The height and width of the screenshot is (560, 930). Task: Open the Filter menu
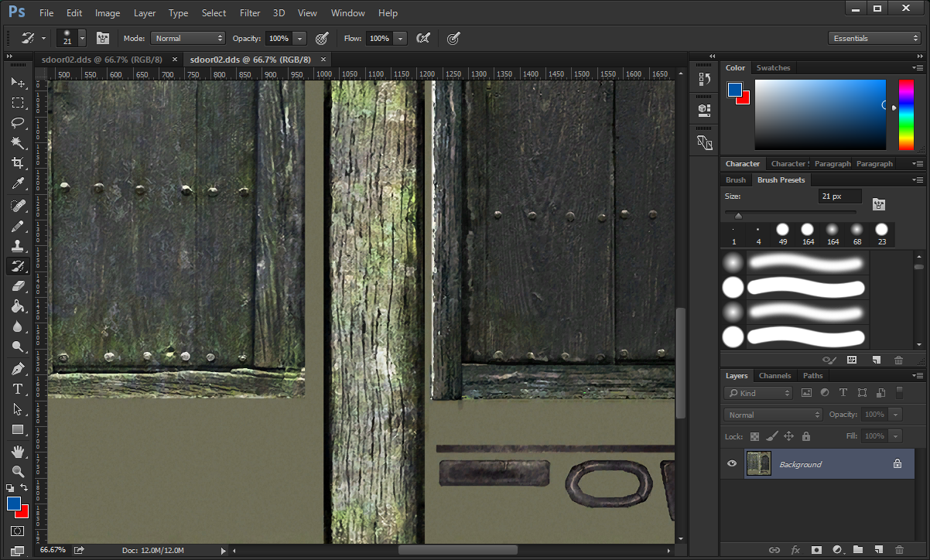(250, 13)
